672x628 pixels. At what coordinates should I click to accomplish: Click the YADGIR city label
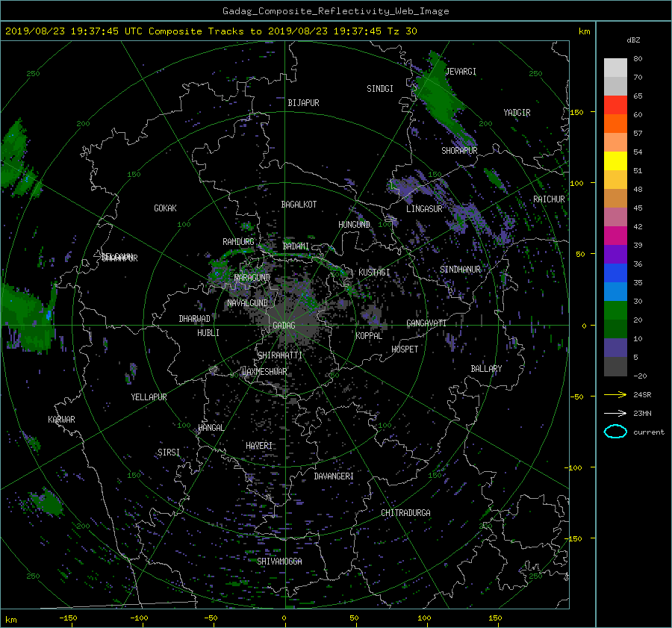(517, 113)
